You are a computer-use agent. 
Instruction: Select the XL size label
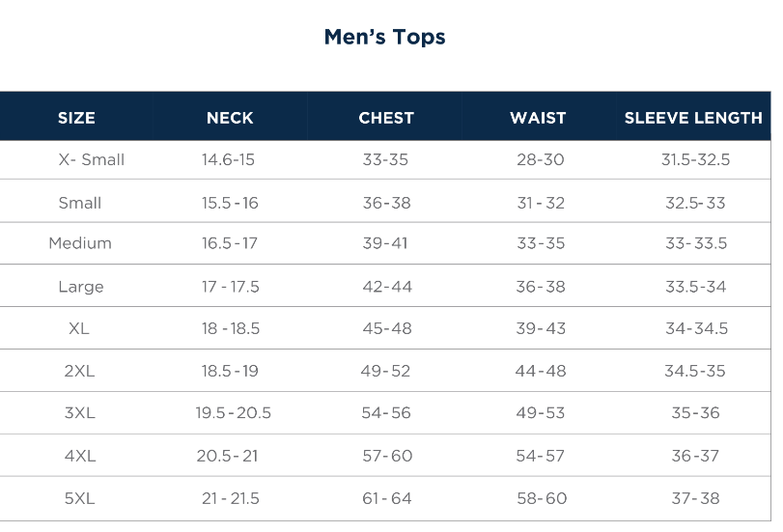click(79, 328)
